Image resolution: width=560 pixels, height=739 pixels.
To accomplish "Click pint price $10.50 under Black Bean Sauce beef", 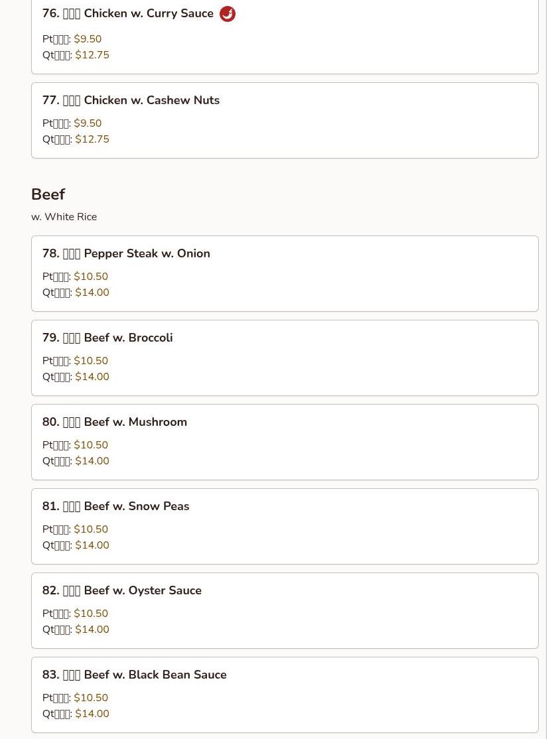I will click(x=91, y=698).
